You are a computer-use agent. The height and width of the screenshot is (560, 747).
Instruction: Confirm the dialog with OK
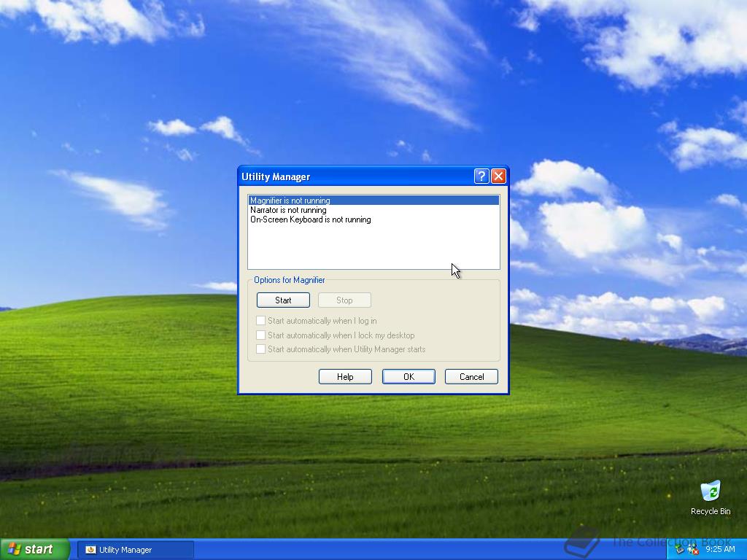pos(409,377)
